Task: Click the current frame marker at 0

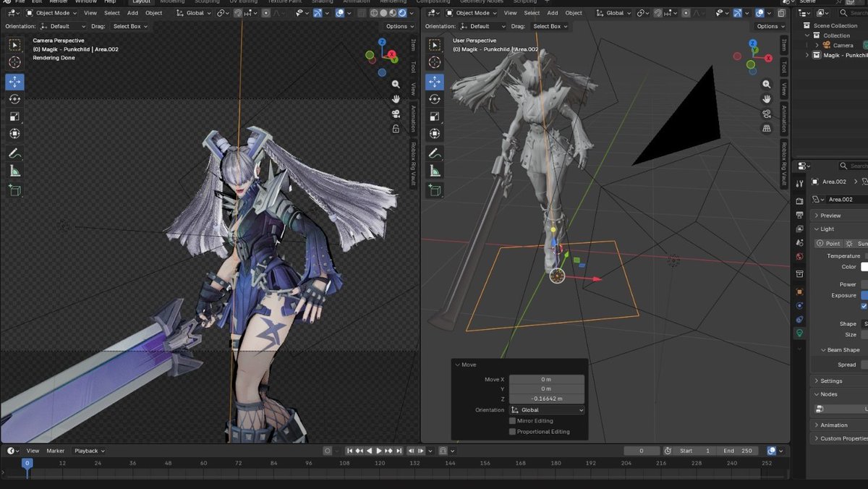Action: click(x=27, y=463)
